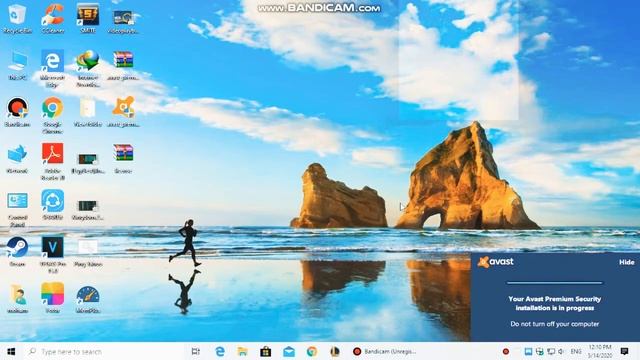Select the SHAREit desktop shortcut
The image size is (640, 360).
tap(53, 205)
